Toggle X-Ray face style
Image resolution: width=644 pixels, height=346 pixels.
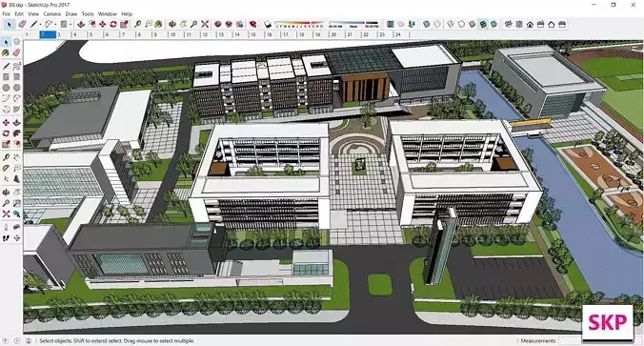coord(427,24)
